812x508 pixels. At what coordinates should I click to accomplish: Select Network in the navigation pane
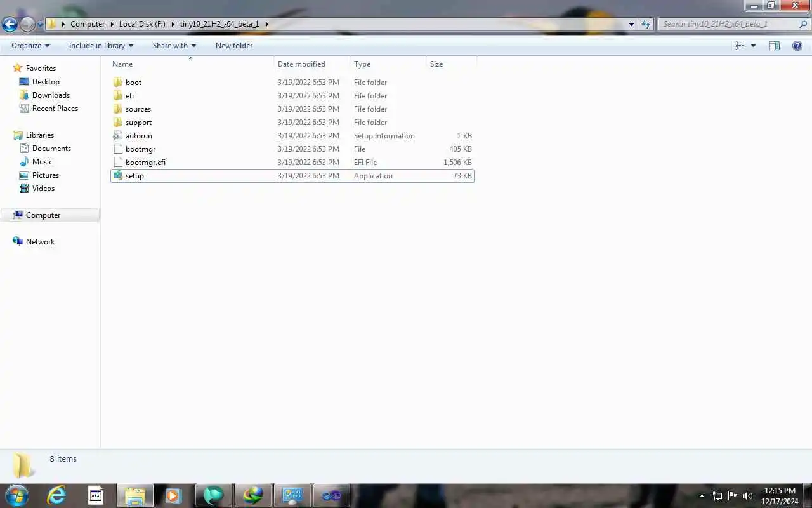pyautogui.click(x=40, y=242)
